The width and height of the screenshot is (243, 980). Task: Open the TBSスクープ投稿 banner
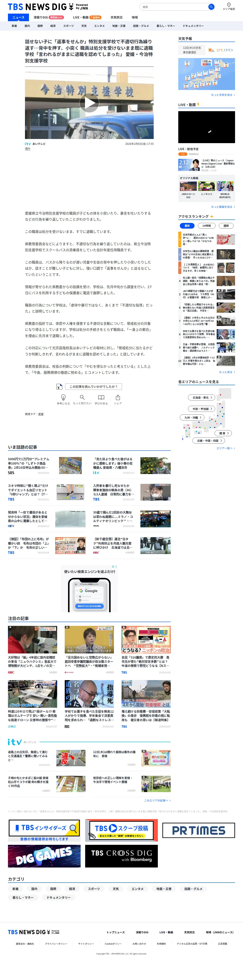point(121,830)
